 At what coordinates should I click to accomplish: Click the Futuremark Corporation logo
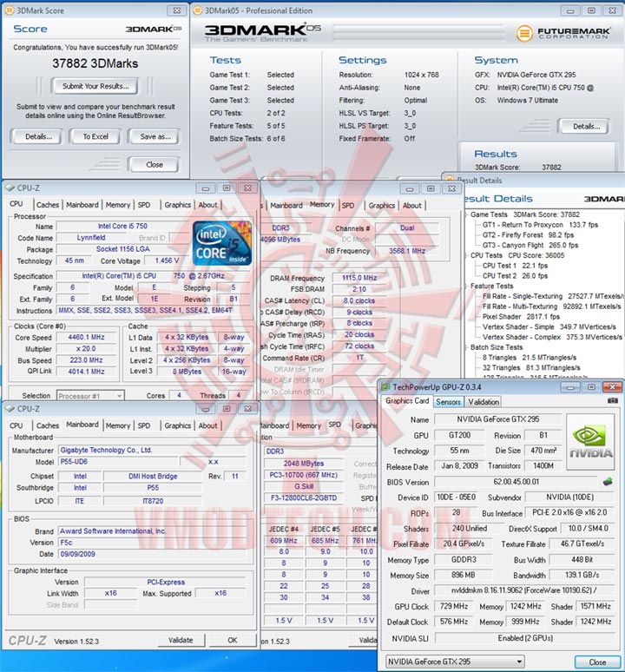(x=562, y=33)
